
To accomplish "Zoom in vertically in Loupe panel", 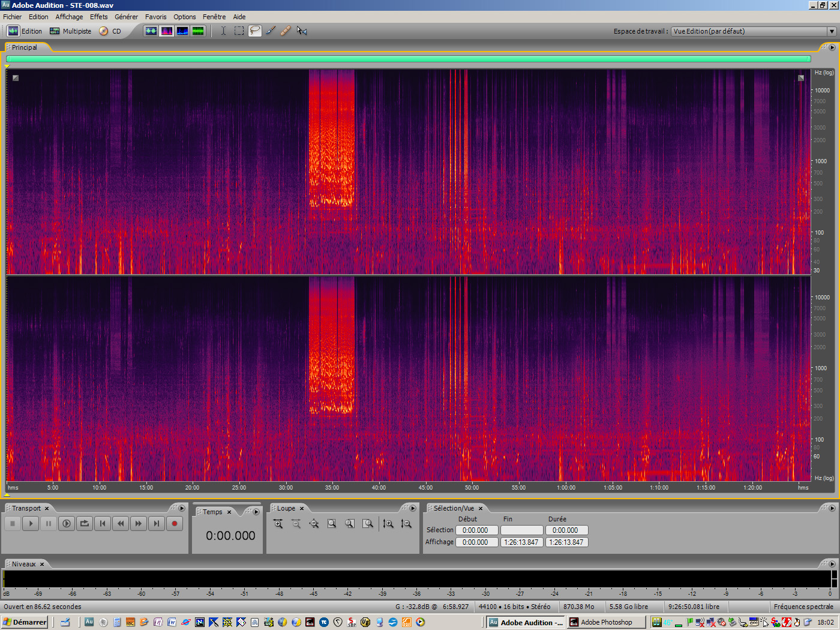I will [x=388, y=524].
